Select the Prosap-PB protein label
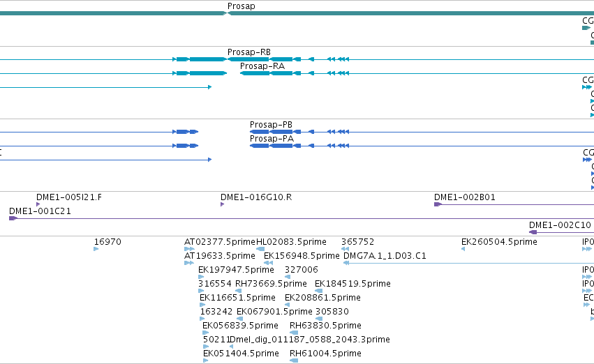 (271, 125)
